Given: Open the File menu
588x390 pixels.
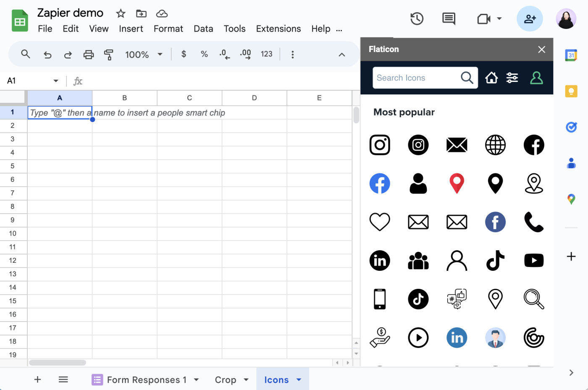Looking at the screenshot, I should (45, 29).
